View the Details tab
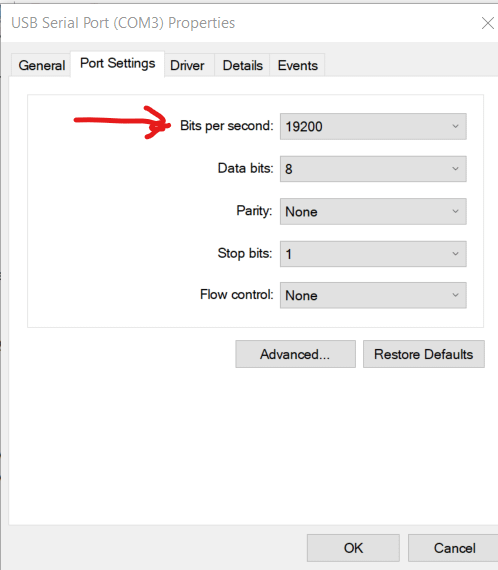This screenshot has height=570, width=498. [x=242, y=65]
